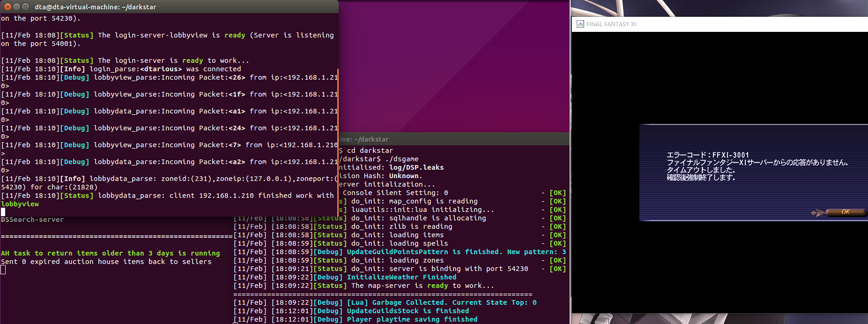
Task: Close the dta@dta-virtual-machine terminal window
Action: point(7,7)
